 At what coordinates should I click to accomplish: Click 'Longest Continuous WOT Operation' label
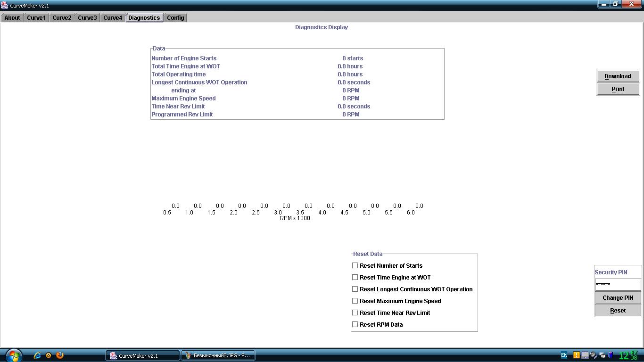click(x=199, y=82)
